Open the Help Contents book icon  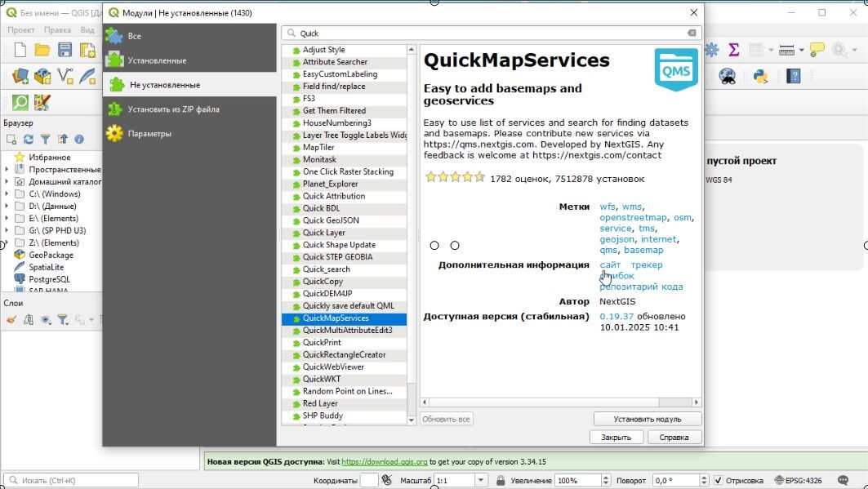pyautogui.click(x=793, y=76)
